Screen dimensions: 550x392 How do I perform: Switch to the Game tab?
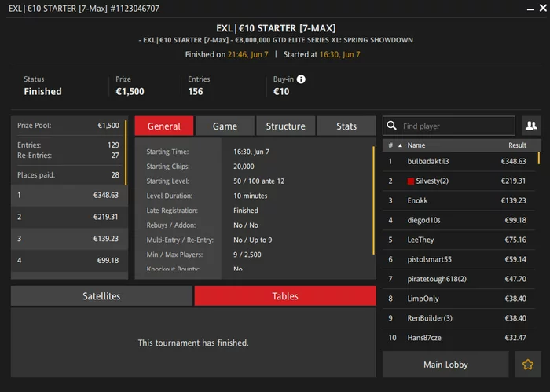(x=225, y=126)
